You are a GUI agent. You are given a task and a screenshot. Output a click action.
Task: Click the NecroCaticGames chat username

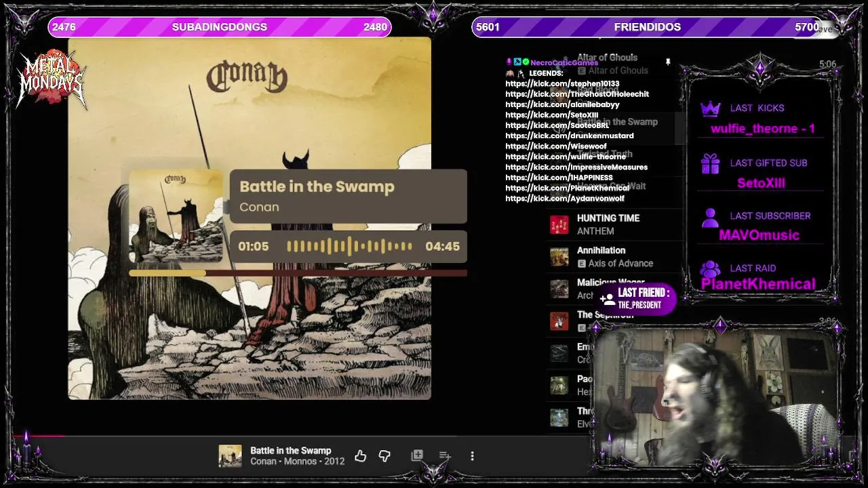tap(564, 62)
